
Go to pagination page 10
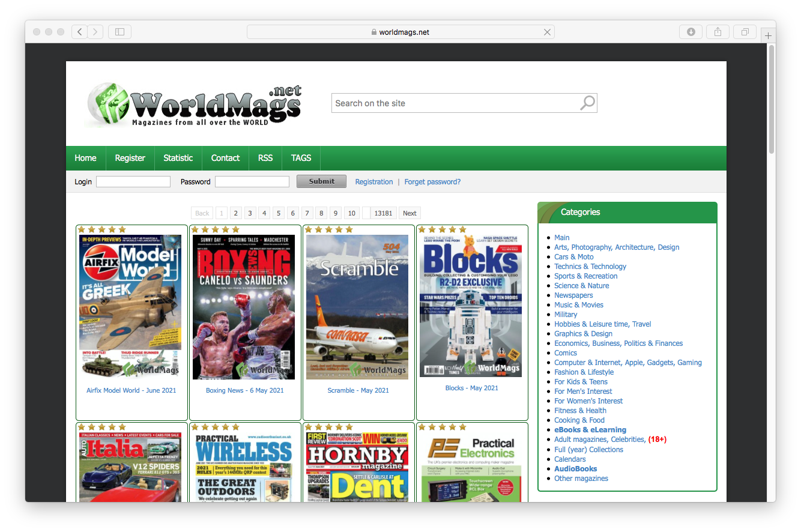352,213
